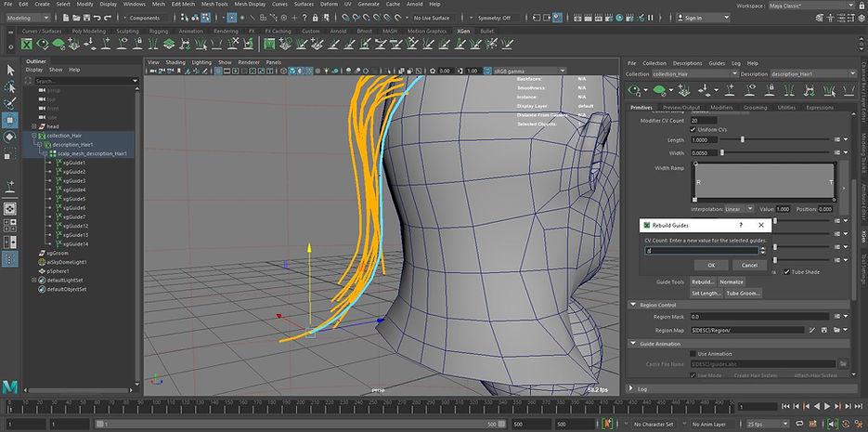Open the Interpolation Linear dropdown
The image size is (868, 432).
(740, 209)
